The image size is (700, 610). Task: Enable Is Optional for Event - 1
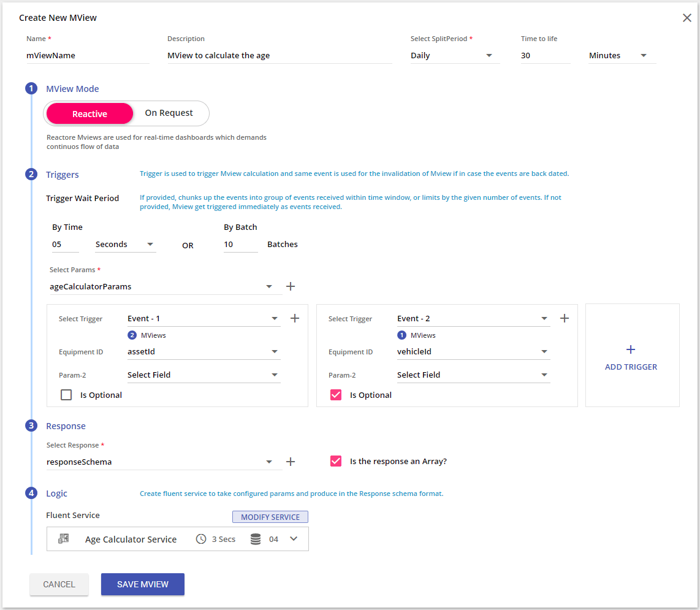pyautogui.click(x=66, y=395)
